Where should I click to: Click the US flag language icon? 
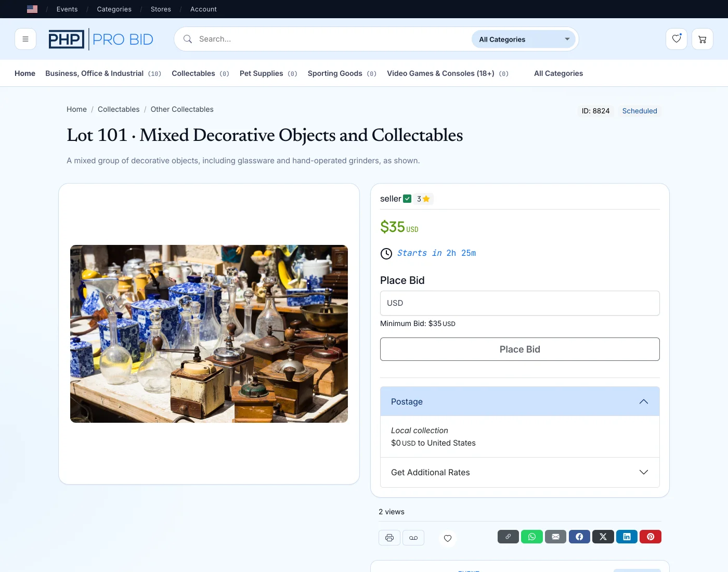tap(32, 9)
